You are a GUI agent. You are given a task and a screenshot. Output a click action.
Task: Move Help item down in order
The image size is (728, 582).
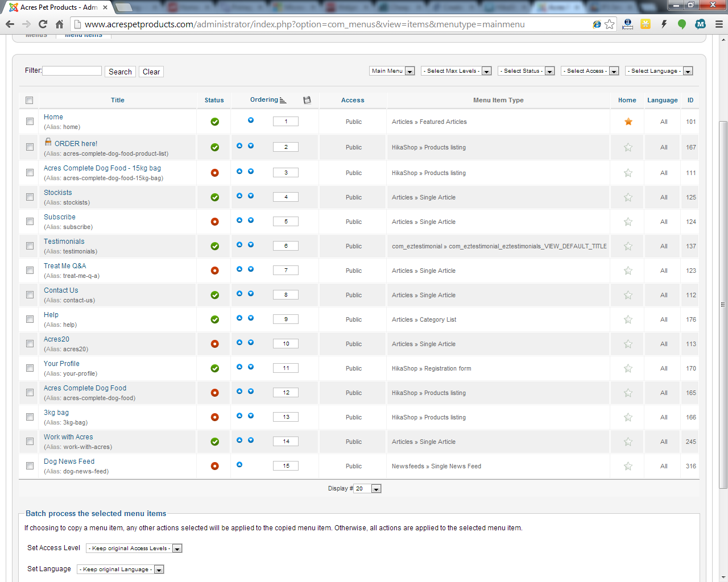tap(251, 318)
